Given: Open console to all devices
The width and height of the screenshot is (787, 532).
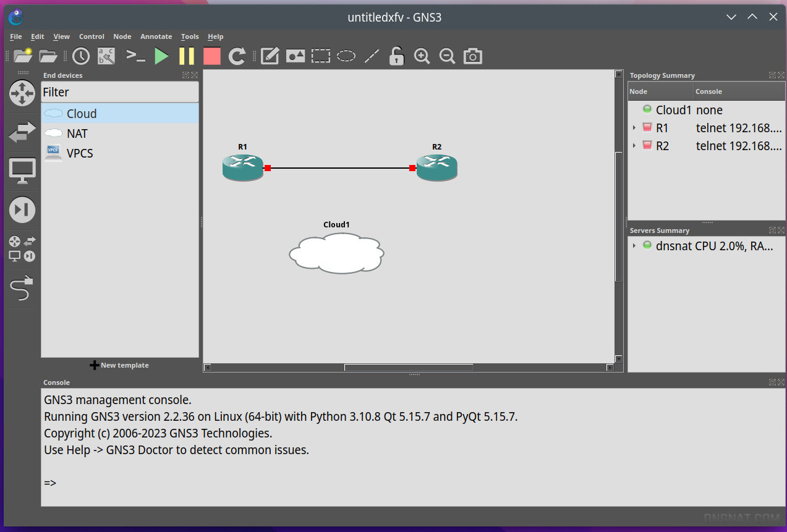Looking at the screenshot, I should coord(135,56).
